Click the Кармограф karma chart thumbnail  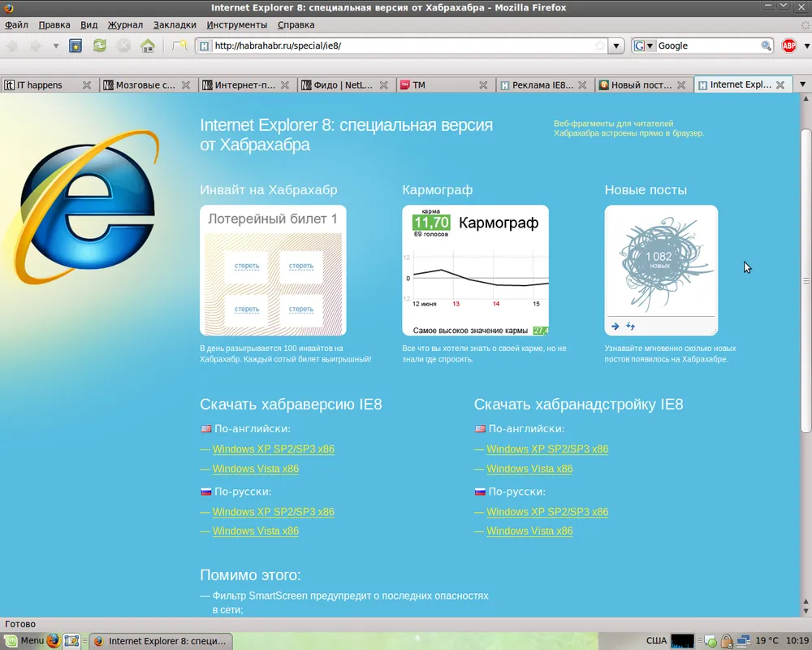pos(475,270)
